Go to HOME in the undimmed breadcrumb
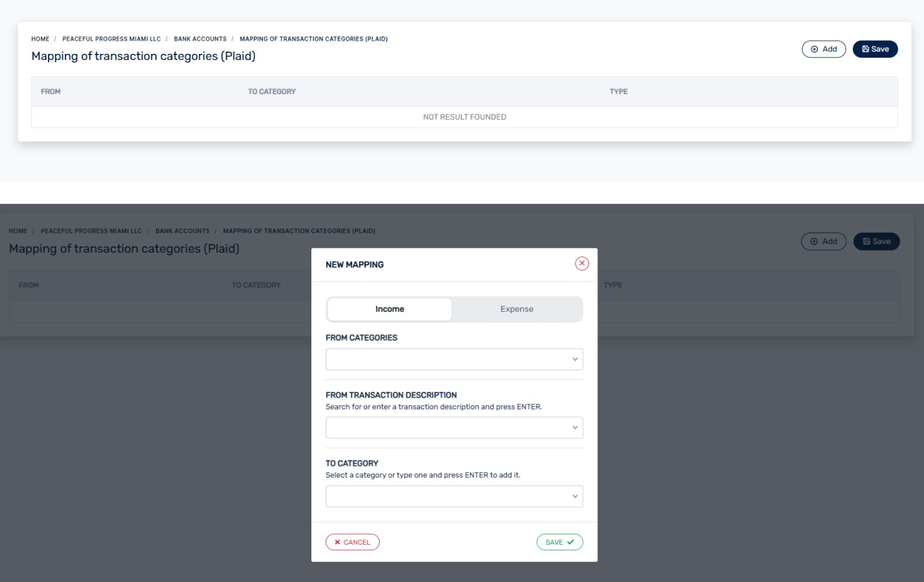 [x=40, y=39]
